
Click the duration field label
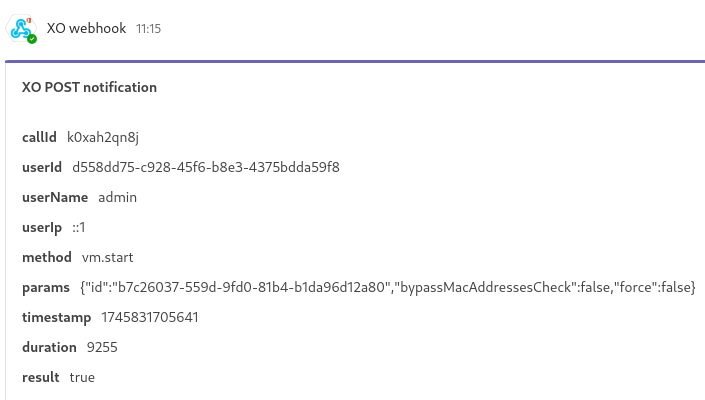(49, 347)
